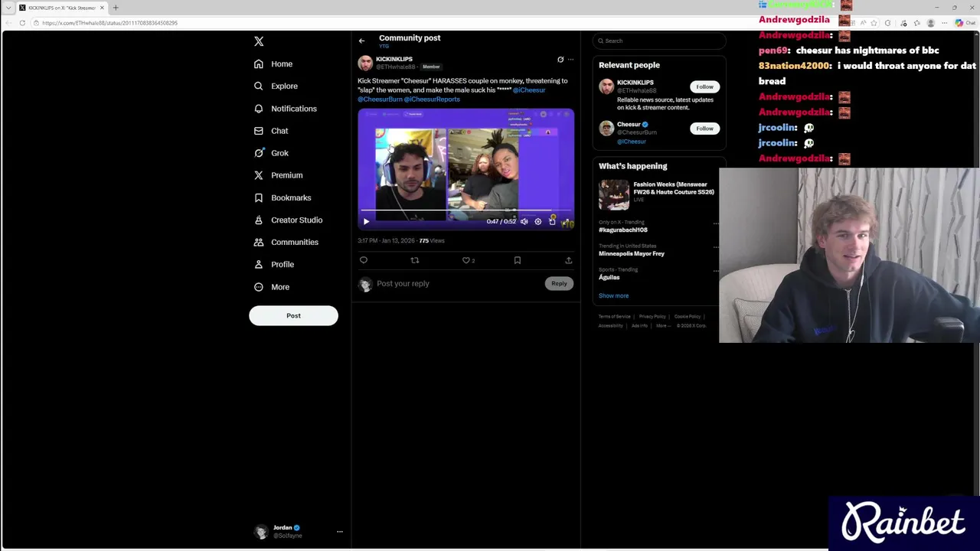Screen dimensions: 980x551
Task: Click the X Search box
Action: 660,41
